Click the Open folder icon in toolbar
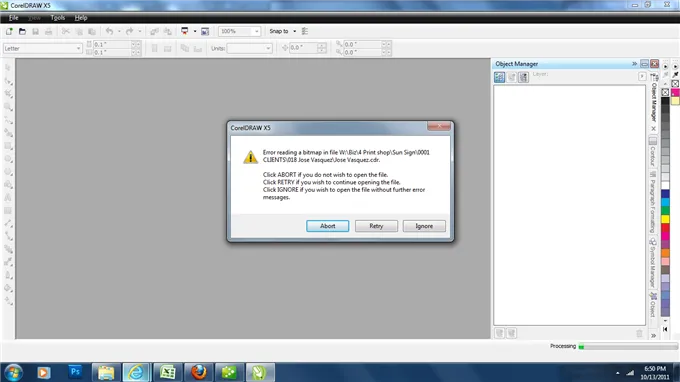The width and height of the screenshot is (680, 382). click(x=22, y=31)
